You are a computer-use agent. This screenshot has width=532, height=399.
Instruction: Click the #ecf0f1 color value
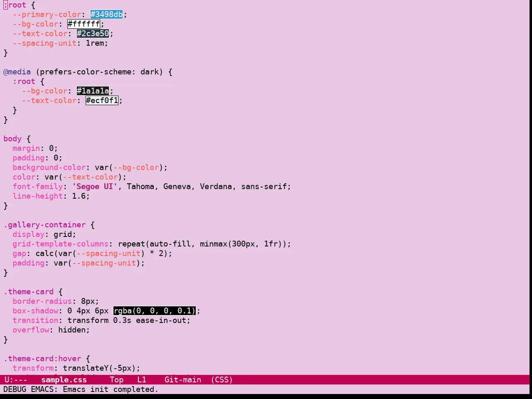[x=102, y=101]
